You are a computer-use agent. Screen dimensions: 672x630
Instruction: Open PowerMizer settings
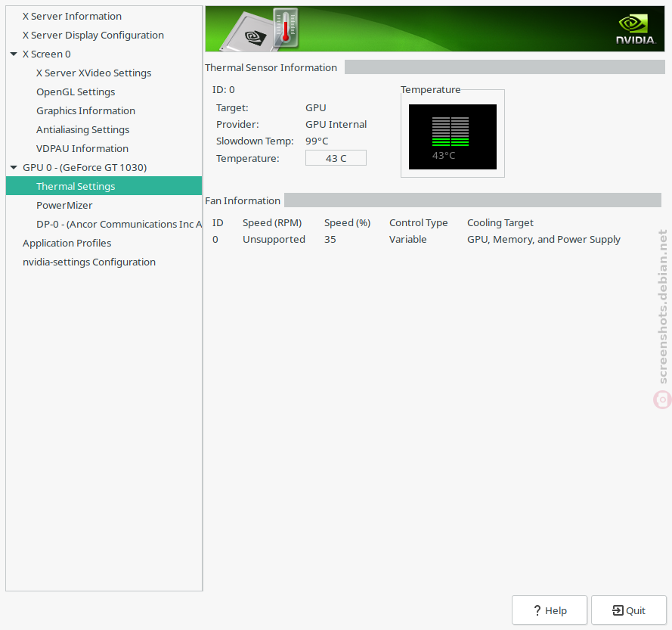point(64,205)
